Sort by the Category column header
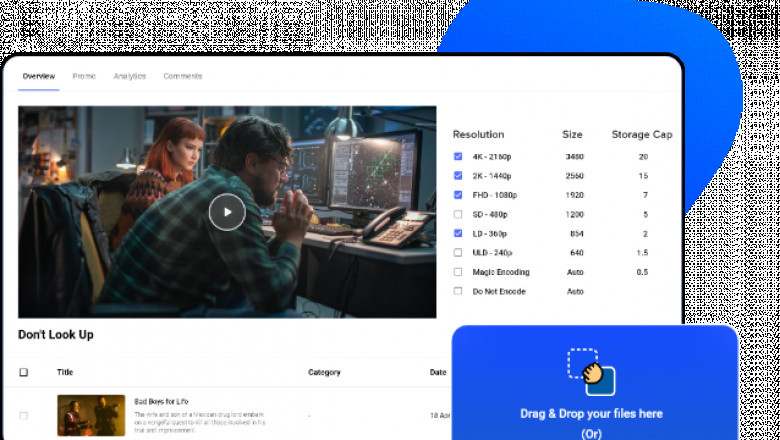The height and width of the screenshot is (440, 780). pos(324,372)
